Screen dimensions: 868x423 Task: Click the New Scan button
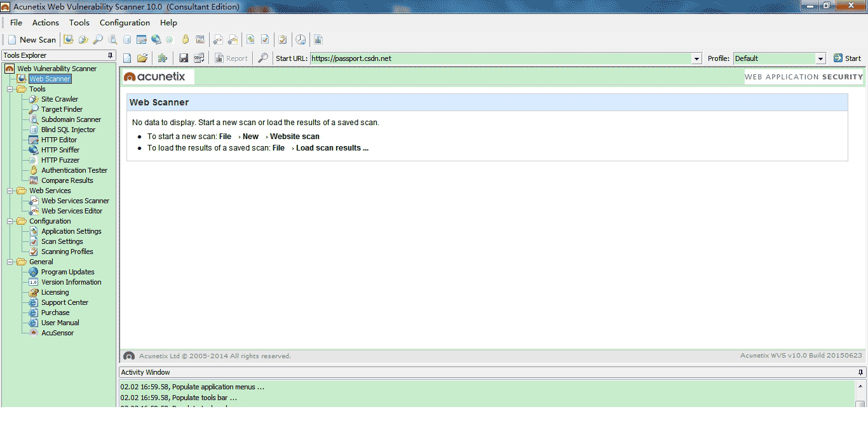[32, 39]
